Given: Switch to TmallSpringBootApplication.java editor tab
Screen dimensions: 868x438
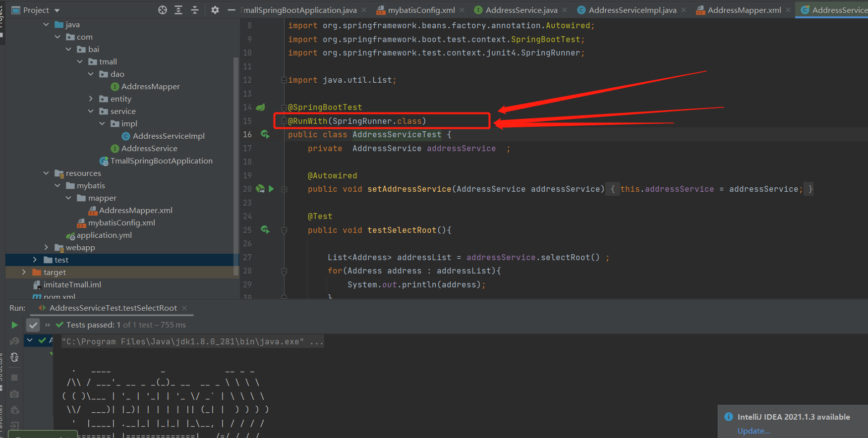Looking at the screenshot, I should click(300, 10).
